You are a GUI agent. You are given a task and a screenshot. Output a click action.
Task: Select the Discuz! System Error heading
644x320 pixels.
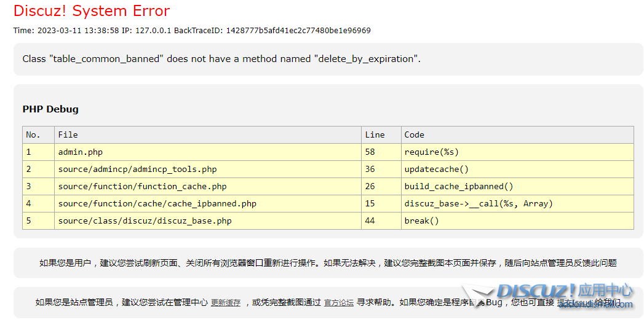click(x=92, y=11)
